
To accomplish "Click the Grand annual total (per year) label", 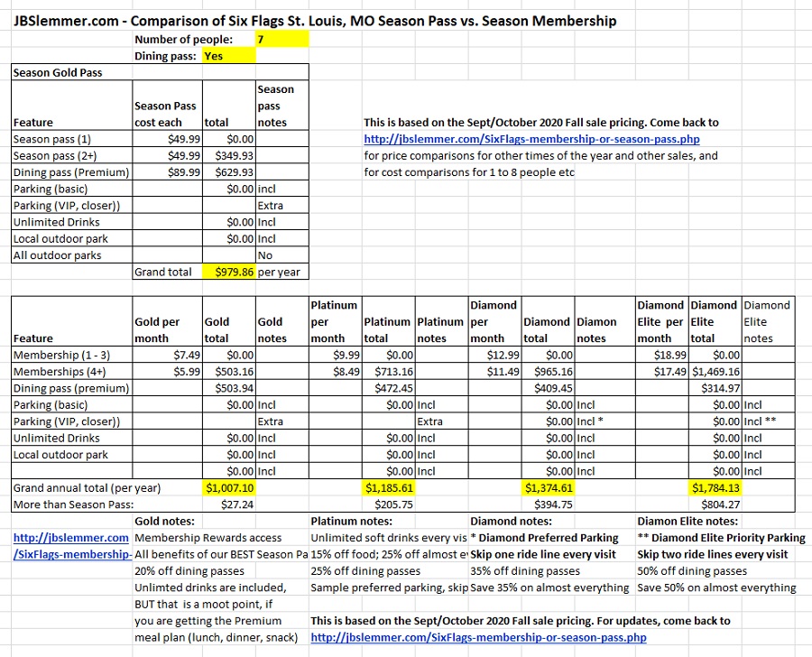I will click(x=87, y=488).
